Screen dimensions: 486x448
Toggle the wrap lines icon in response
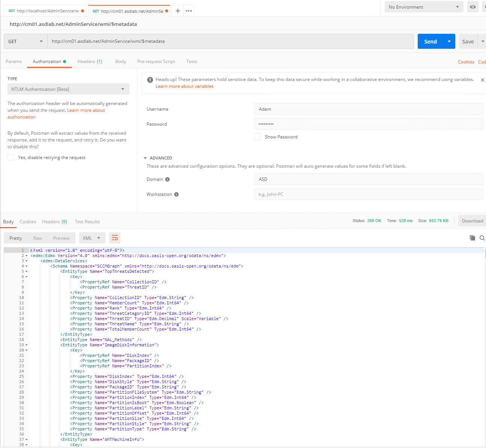pyautogui.click(x=115, y=238)
